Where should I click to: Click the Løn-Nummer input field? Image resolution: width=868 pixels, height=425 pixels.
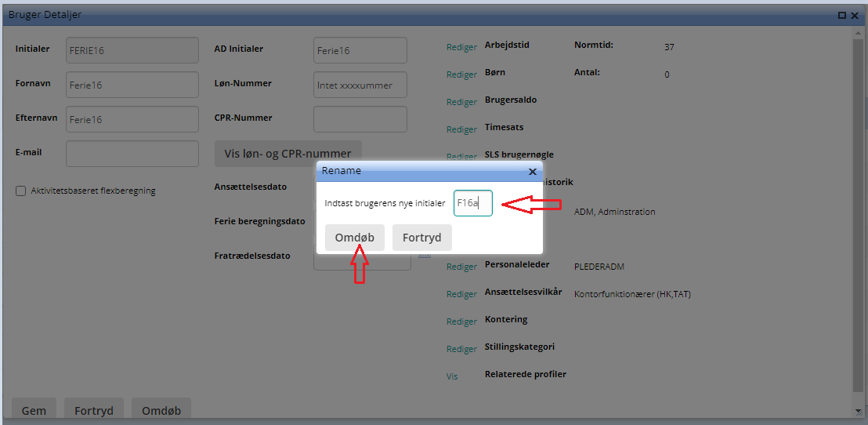(x=360, y=85)
